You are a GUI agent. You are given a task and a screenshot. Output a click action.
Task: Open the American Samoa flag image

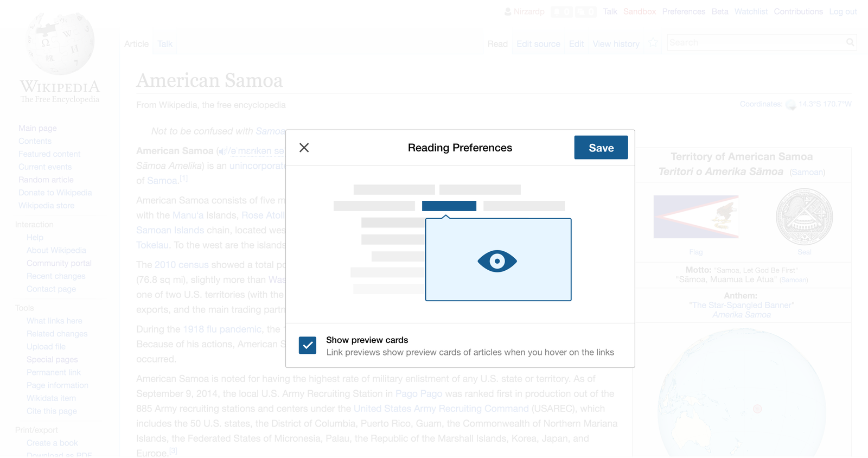[x=696, y=217]
